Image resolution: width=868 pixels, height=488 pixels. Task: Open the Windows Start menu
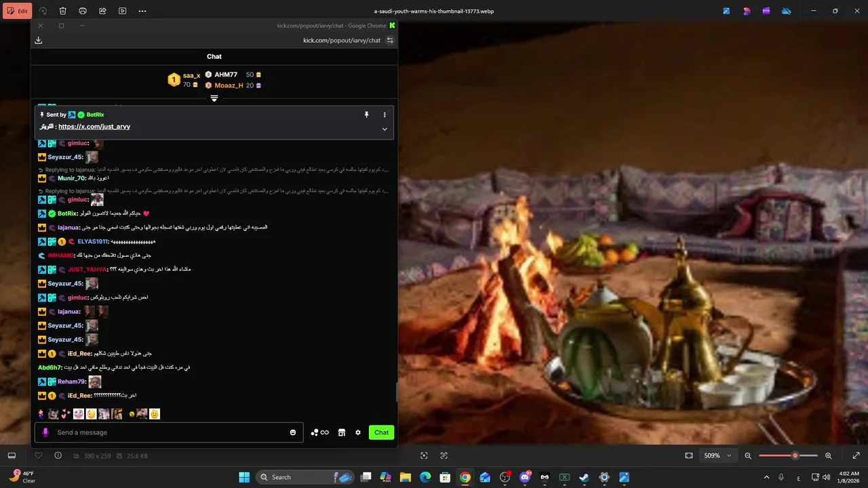point(244,477)
